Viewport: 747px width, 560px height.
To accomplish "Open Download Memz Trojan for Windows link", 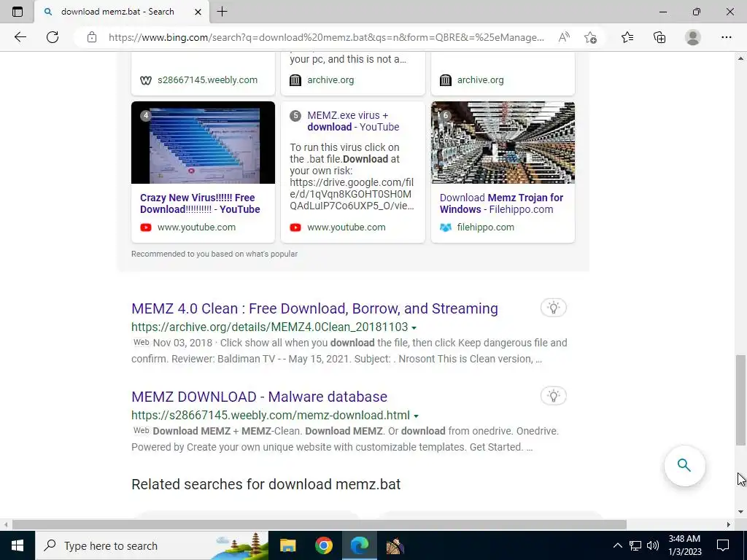I will pyautogui.click(x=501, y=203).
